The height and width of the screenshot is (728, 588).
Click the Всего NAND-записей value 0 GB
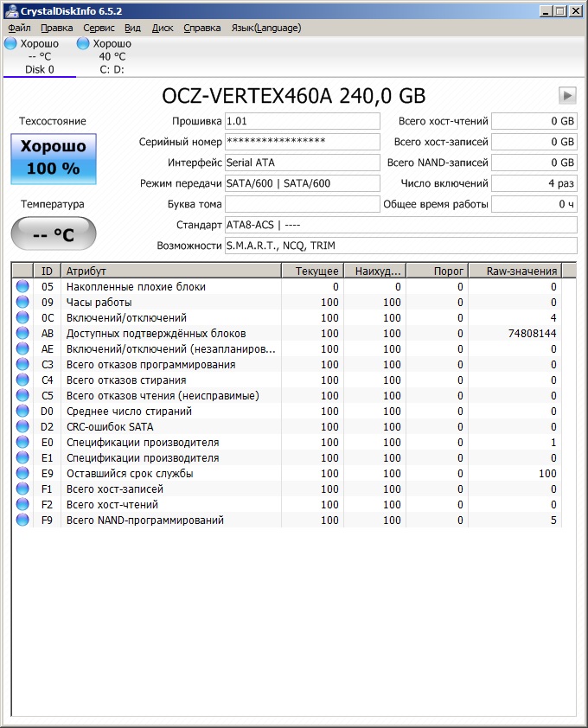pos(534,163)
